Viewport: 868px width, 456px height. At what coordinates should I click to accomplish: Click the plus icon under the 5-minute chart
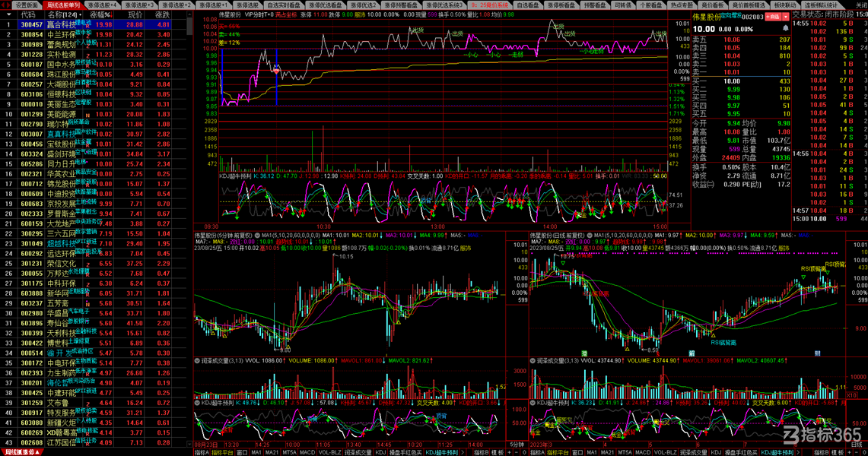510,452
